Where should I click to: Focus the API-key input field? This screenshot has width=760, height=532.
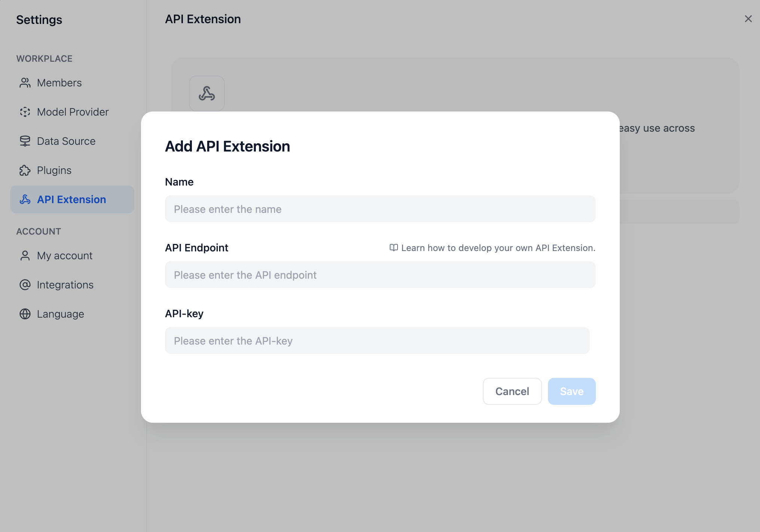click(x=377, y=340)
